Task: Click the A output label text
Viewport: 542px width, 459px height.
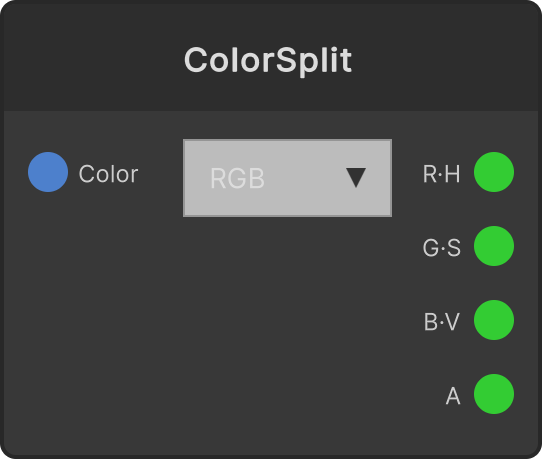Action: [x=453, y=396]
